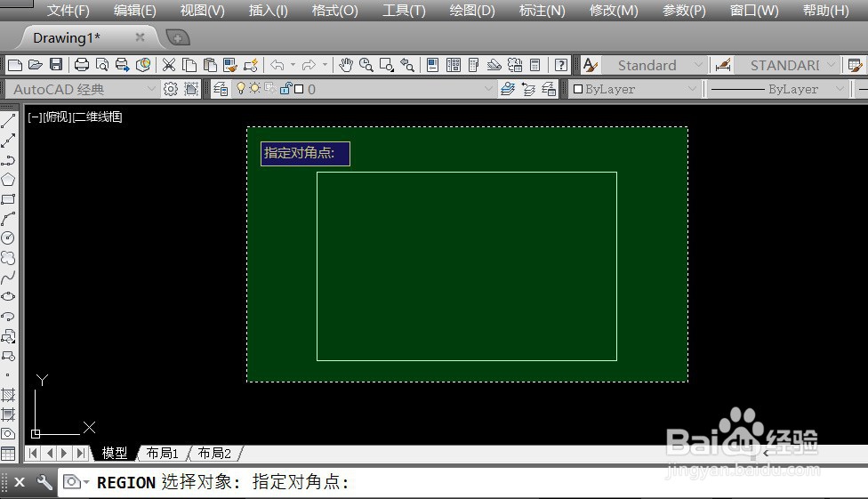Open the 插入(I) menu
The image size is (868, 499).
[x=268, y=10]
